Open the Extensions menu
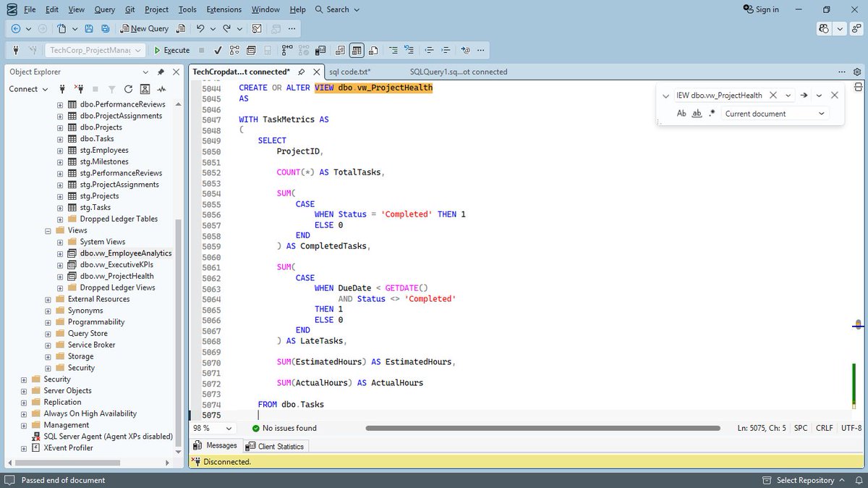This screenshot has height=488, width=868. click(x=224, y=9)
